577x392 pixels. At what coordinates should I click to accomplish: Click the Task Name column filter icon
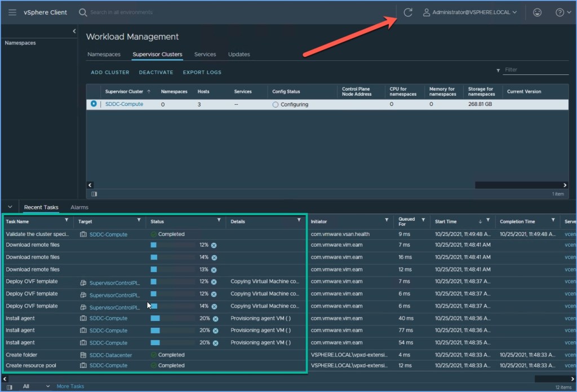(x=66, y=221)
